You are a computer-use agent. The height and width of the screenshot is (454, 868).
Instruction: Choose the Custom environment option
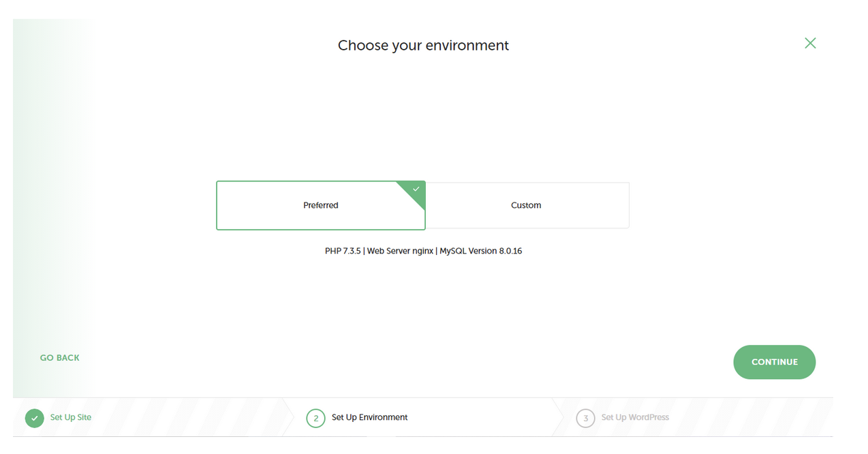(526, 205)
